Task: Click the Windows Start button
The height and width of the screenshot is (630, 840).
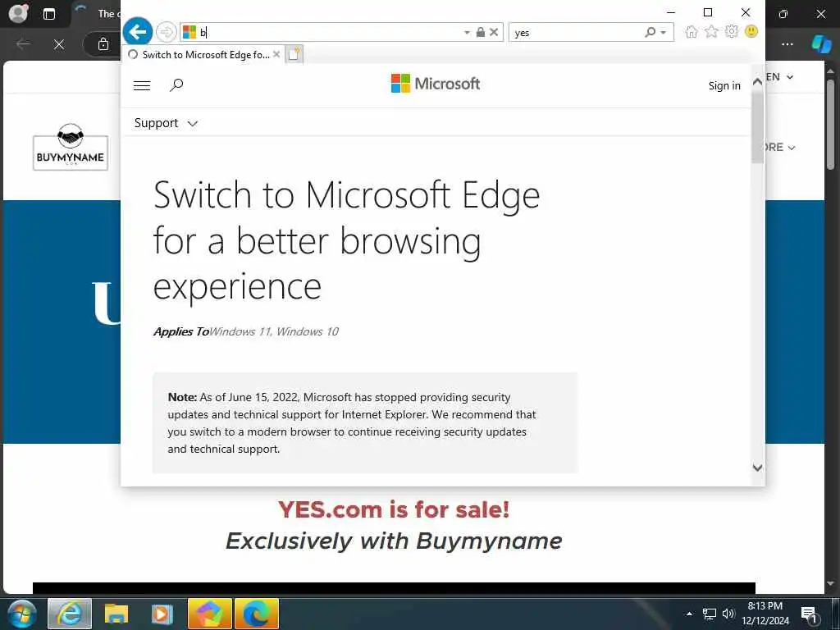Action: [22, 614]
